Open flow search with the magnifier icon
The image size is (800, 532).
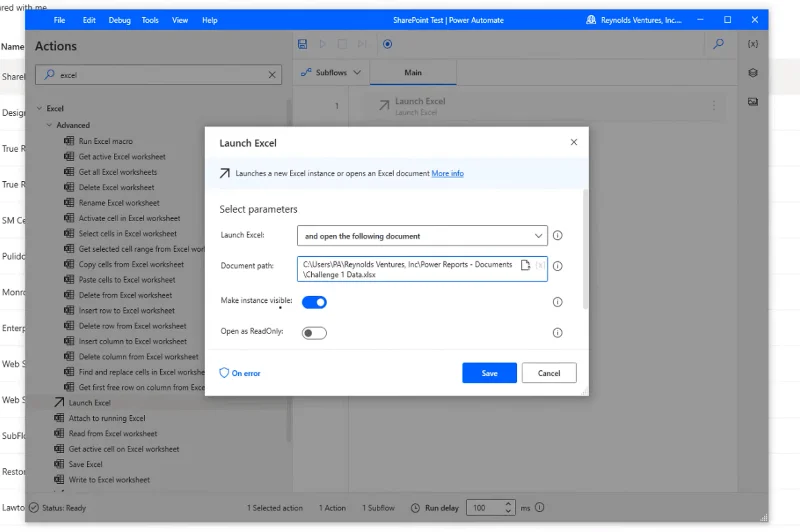(x=718, y=44)
